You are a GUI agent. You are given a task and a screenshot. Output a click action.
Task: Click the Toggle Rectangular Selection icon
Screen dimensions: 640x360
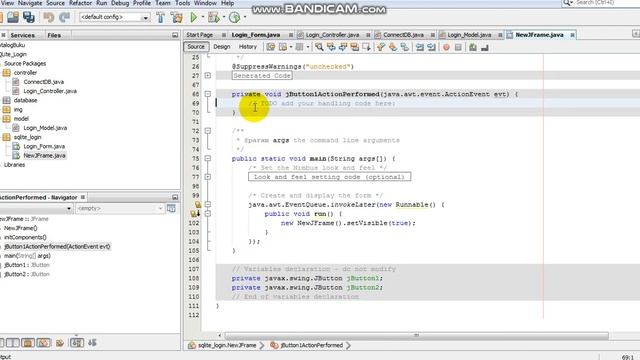[x=367, y=47]
